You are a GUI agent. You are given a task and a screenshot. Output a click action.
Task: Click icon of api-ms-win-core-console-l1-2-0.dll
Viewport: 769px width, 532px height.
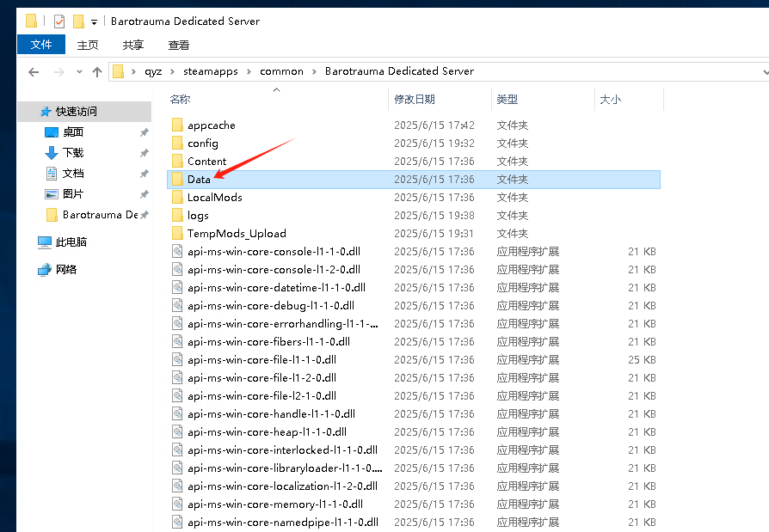tap(177, 269)
